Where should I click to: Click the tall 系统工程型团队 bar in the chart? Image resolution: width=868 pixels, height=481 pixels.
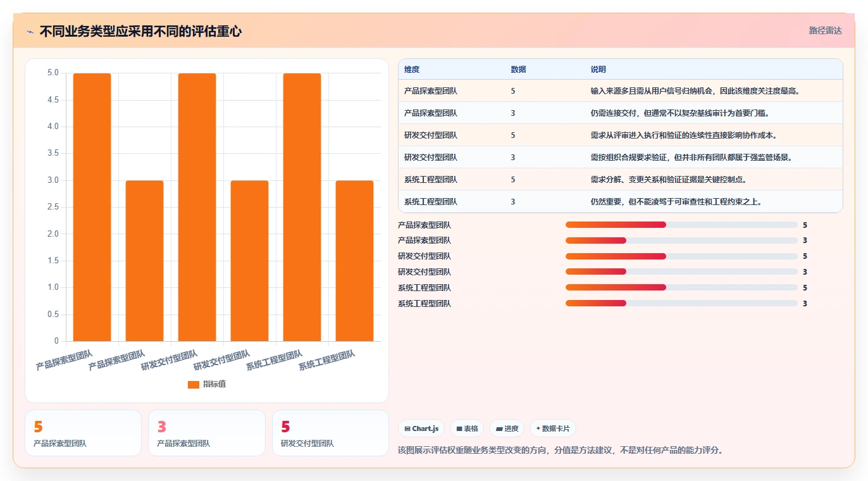coord(302,207)
